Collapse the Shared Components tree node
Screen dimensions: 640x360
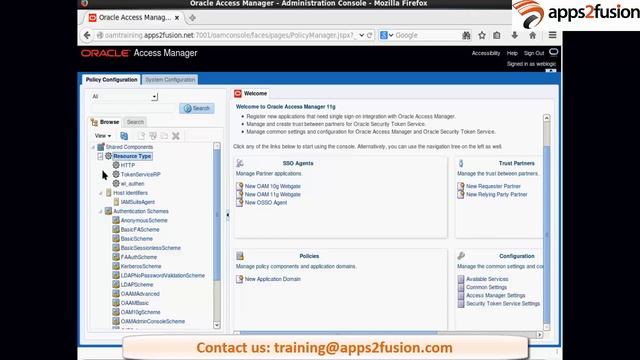point(93,147)
